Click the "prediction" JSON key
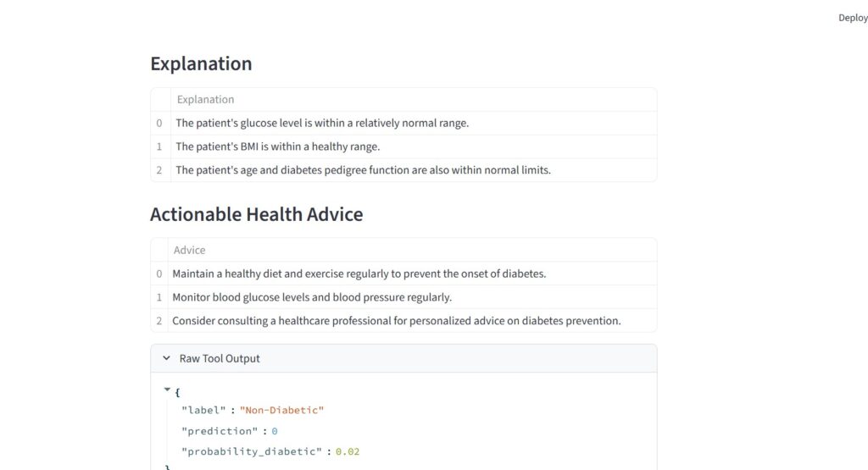 click(216, 431)
